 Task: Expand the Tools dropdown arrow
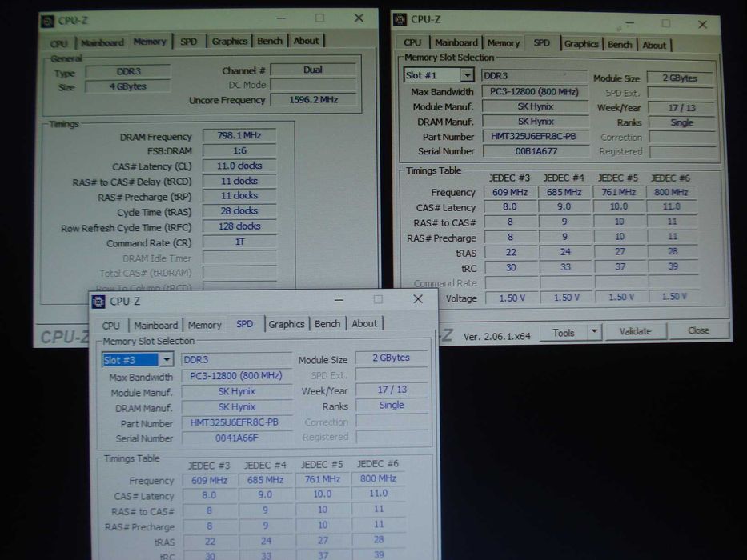pos(595,331)
